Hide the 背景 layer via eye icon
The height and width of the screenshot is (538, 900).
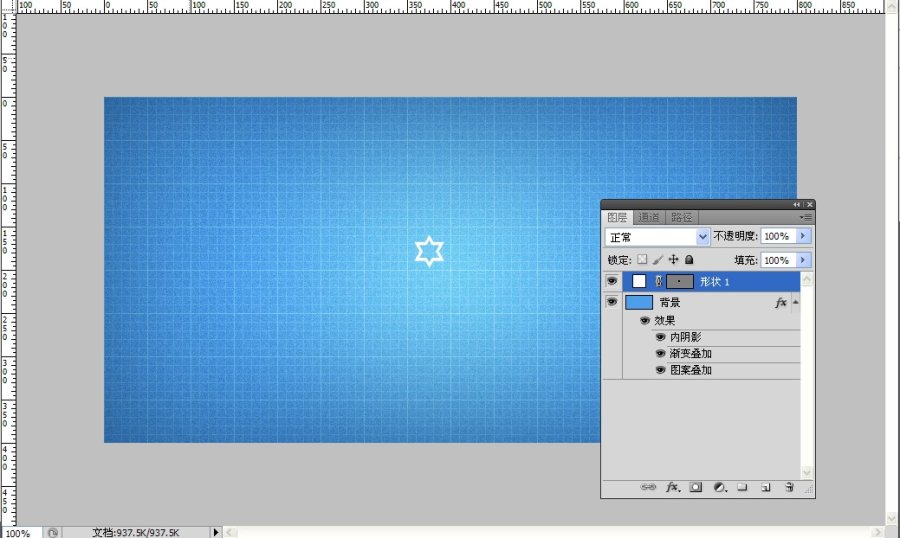612,301
